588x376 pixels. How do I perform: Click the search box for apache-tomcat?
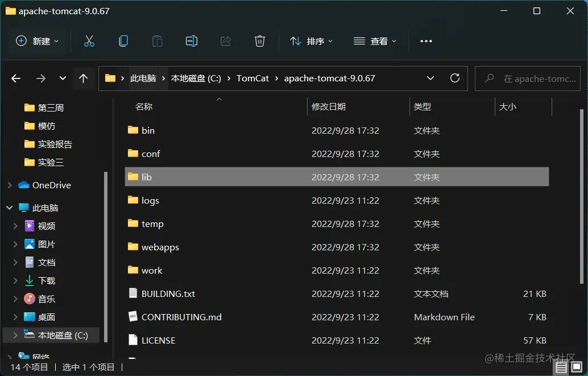(x=527, y=78)
